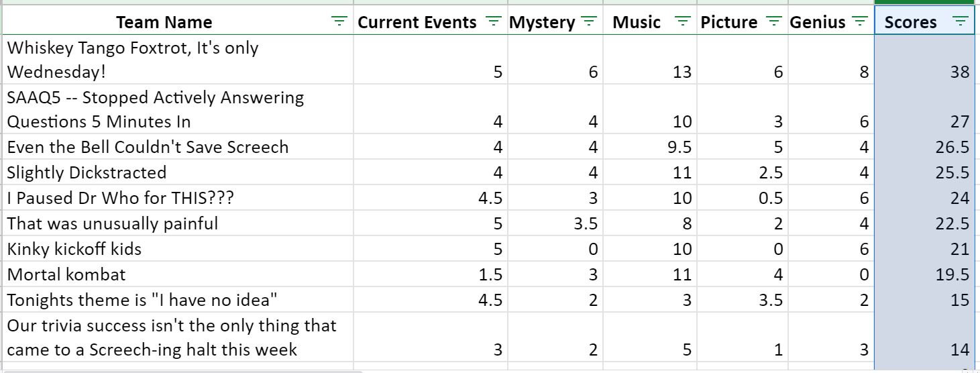This screenshot has height=373, width=980.
Task: Open the Genius column filter dropdown
Action: 860,22
